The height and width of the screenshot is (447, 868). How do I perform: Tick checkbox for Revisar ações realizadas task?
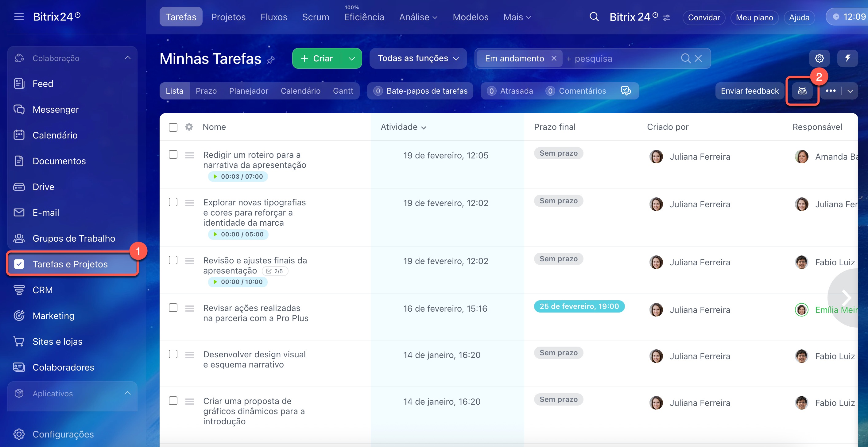173,308
